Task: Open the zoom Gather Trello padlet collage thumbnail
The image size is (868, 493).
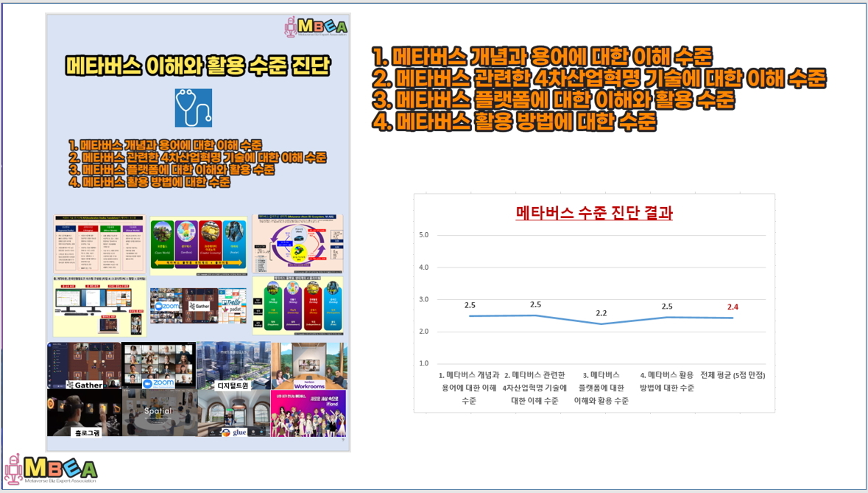Action: coord(198,306)
